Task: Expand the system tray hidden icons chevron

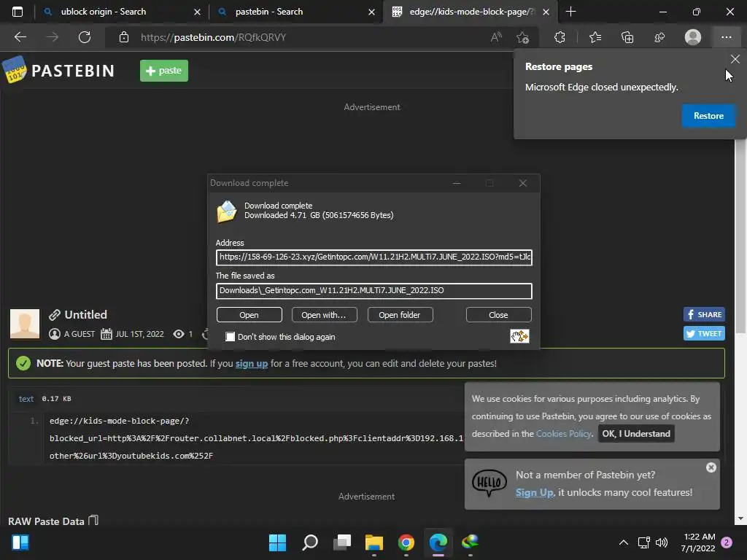Action: pos(623,542)
